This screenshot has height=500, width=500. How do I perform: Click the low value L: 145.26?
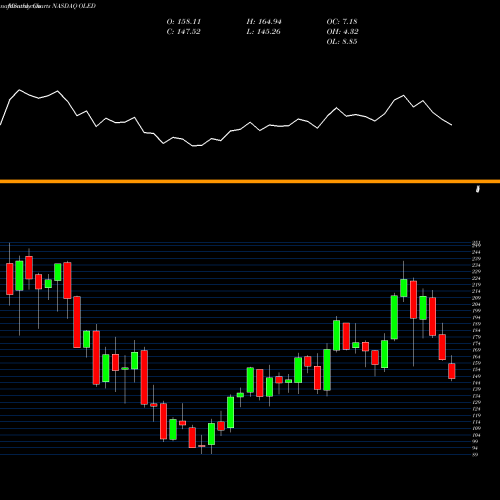pyautogui.click(x=263, y=32)
